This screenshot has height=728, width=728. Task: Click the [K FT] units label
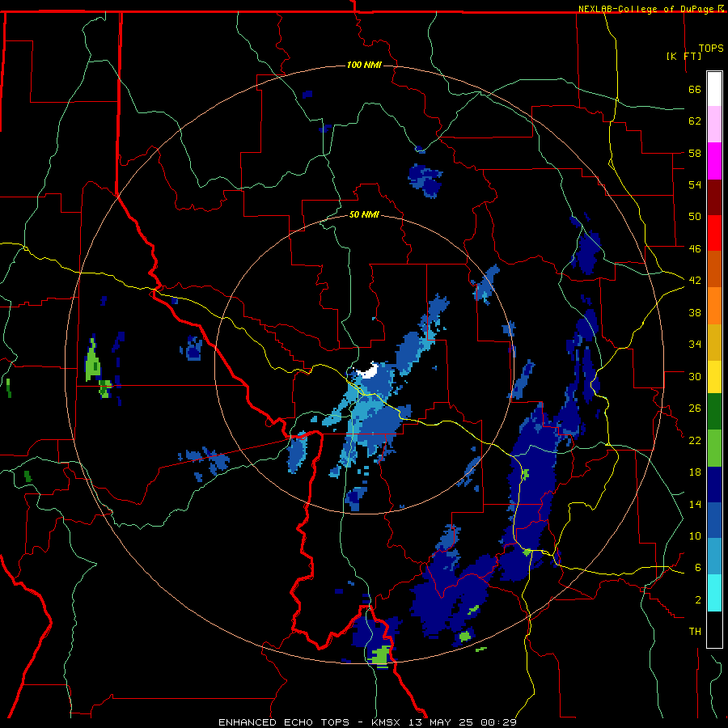pos(684,56)
